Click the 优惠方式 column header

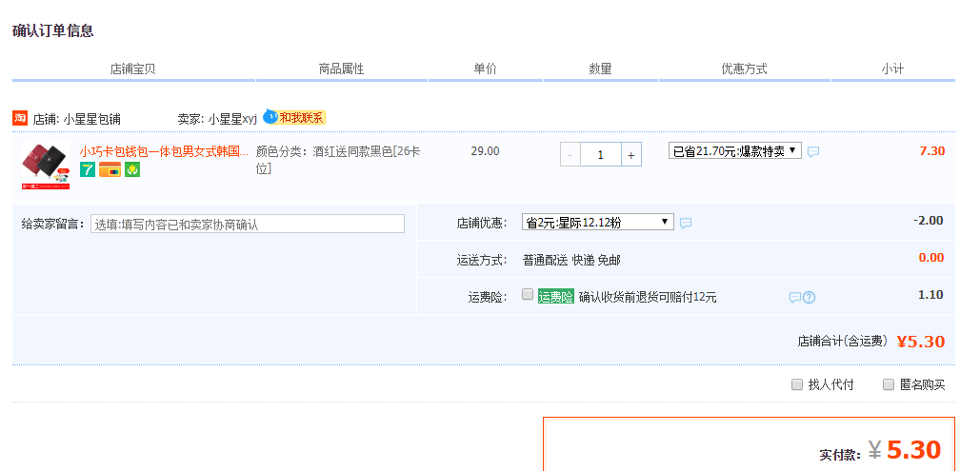pyautogui.click(x=745, y=69)
